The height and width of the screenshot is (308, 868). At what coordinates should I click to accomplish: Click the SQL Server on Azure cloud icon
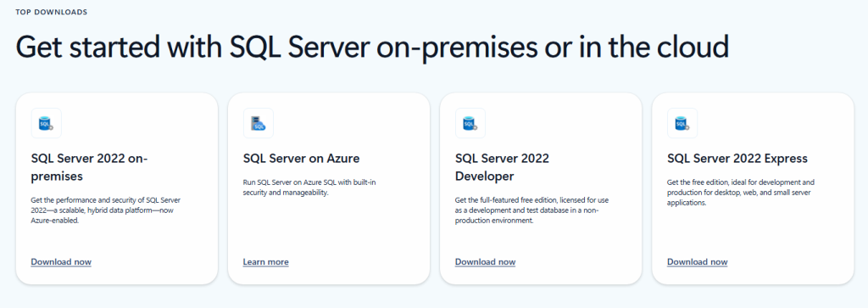point(259,123)
